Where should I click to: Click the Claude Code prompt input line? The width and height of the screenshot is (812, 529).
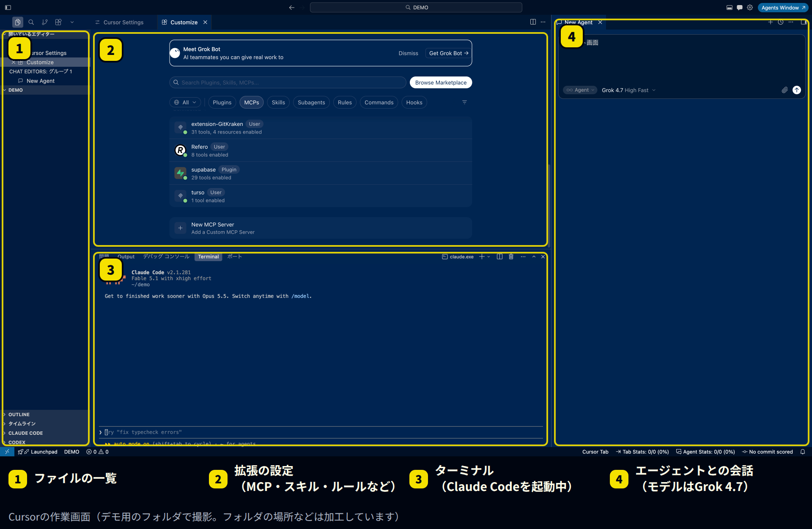click(321, 432)
